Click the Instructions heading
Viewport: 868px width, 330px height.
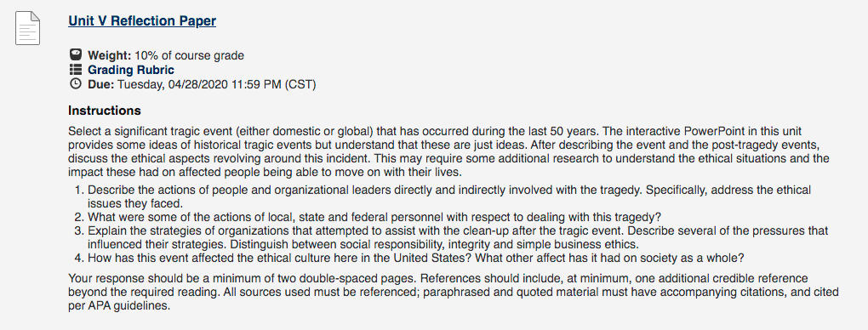pos(105,111)
